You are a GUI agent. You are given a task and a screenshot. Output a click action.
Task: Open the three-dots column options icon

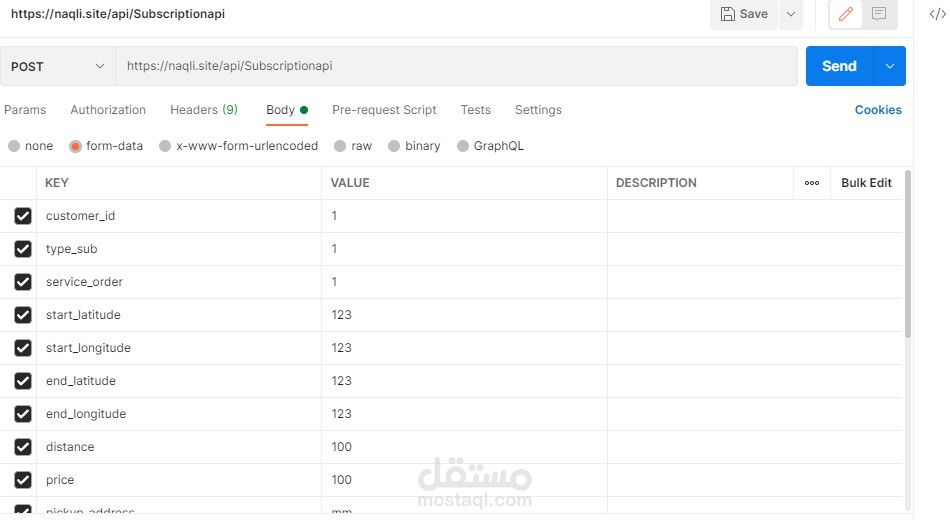pos(812,183)
